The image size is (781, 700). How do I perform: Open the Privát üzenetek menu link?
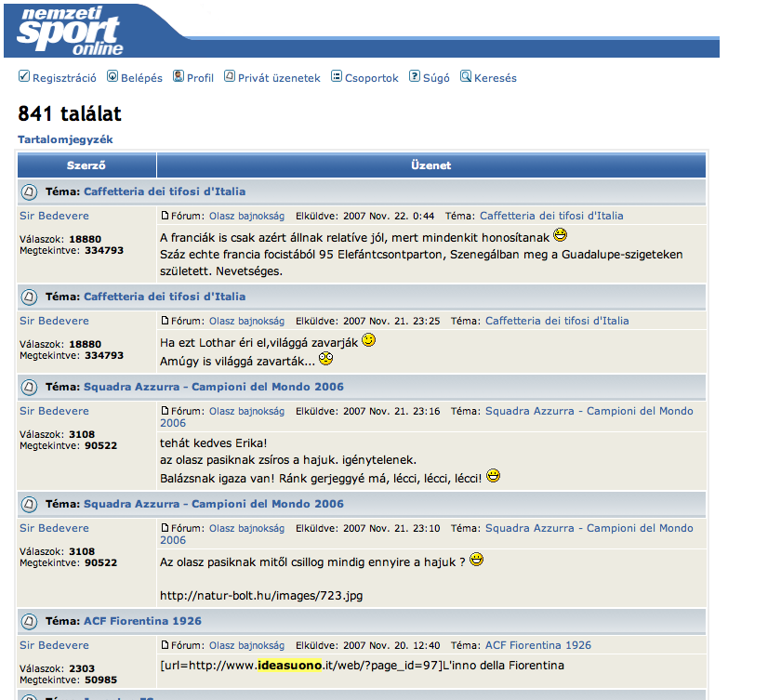[x=279, y=78]
